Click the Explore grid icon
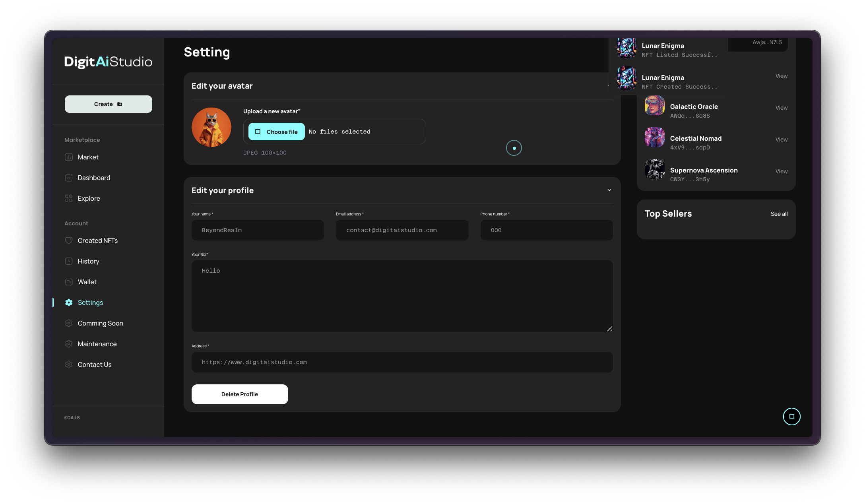The width and height of the screenshot is (865, 504). tap(69, 198)
